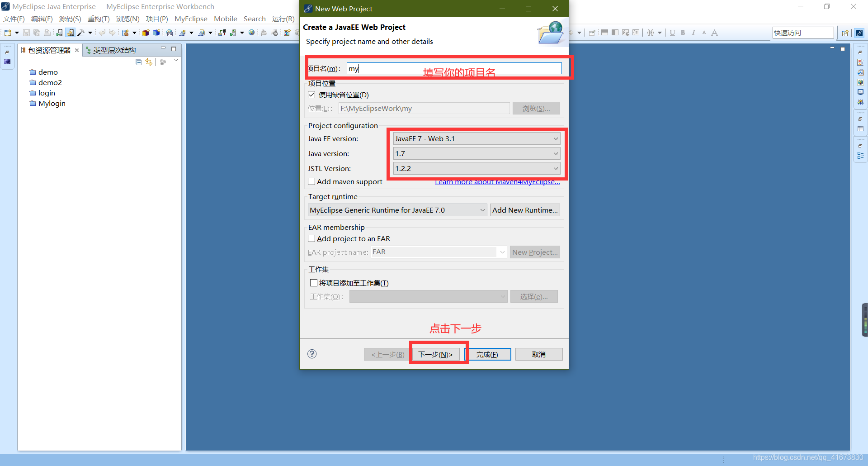The width and height of the screenshot is (868, 466).
Task: Expand New wizard dropdown arrow
Action: pos(17,33)
